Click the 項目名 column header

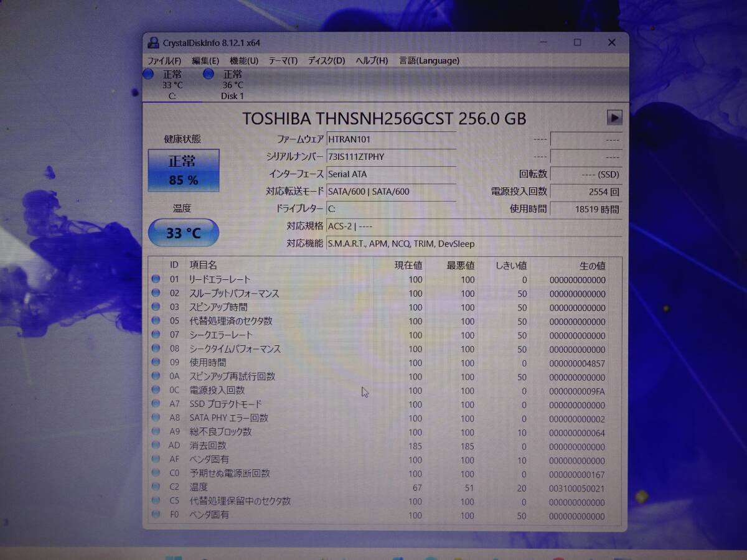click(x=204, y=266)
